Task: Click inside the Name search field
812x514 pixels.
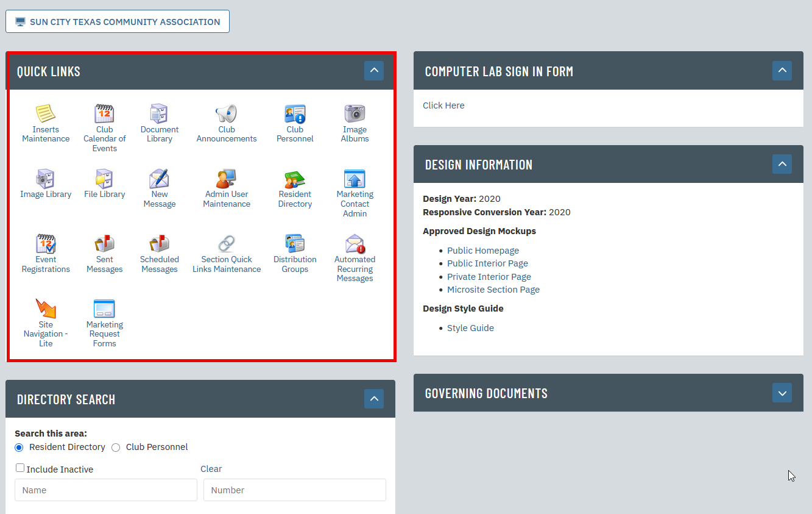Action: coord(105,490)
